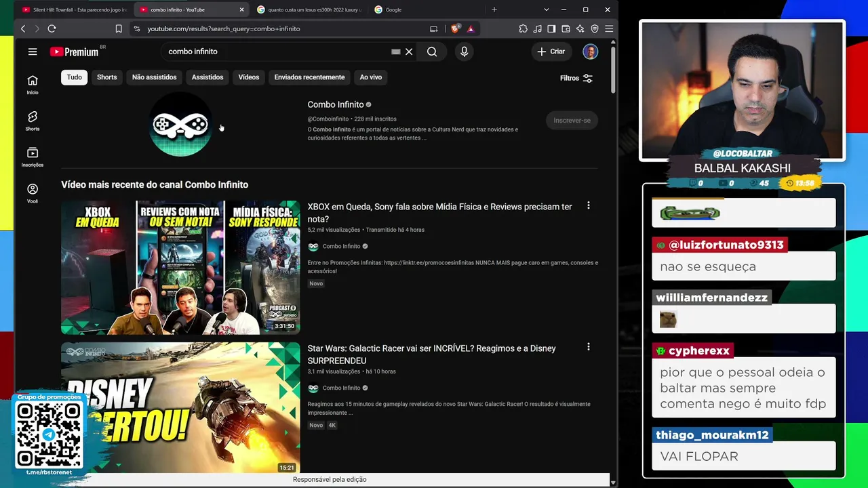Open options for XBOX em Queda video
Image resolution: width=868 pixels, height=488 pixels.
589,205
